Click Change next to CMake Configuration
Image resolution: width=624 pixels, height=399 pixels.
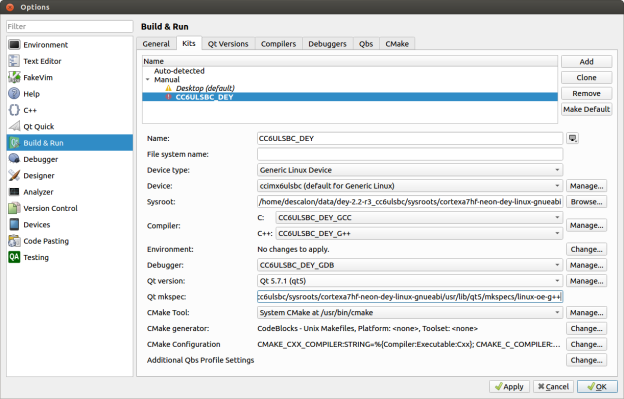point(587,345)
